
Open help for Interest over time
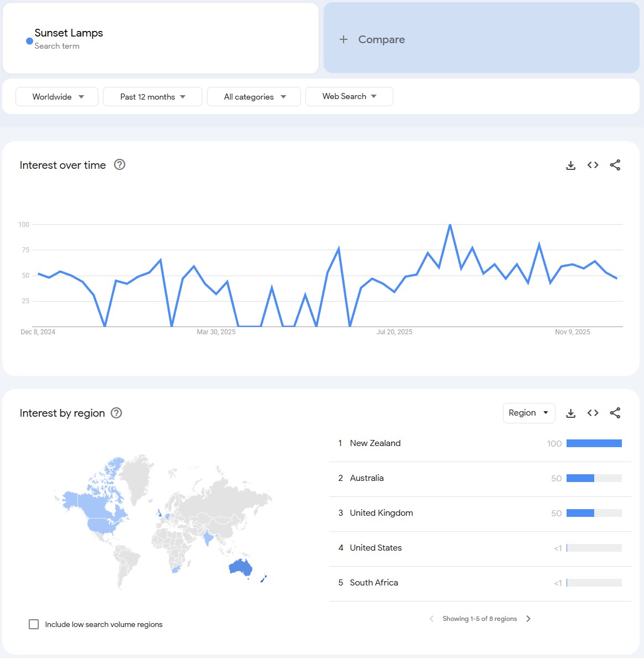coord(120,164)
